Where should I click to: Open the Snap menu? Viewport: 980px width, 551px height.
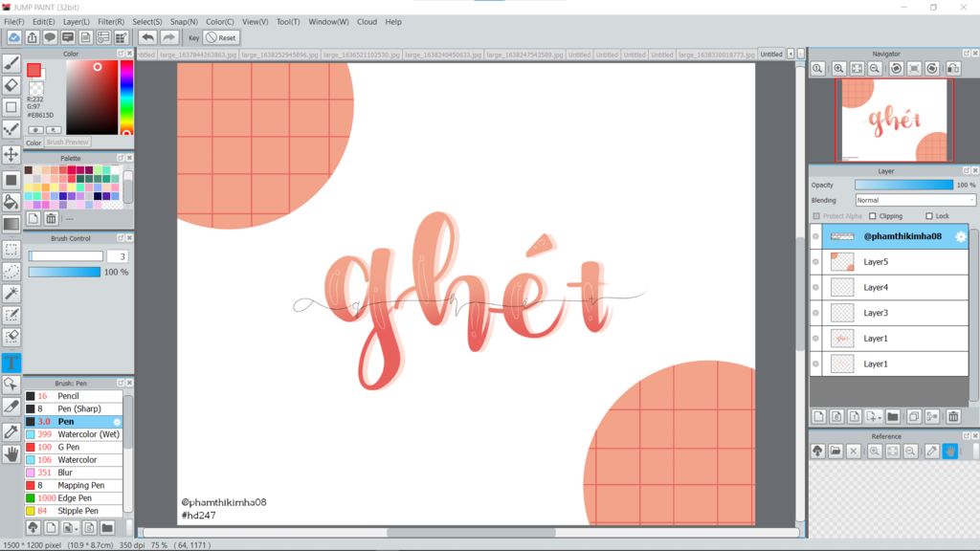tap(184, 21)
